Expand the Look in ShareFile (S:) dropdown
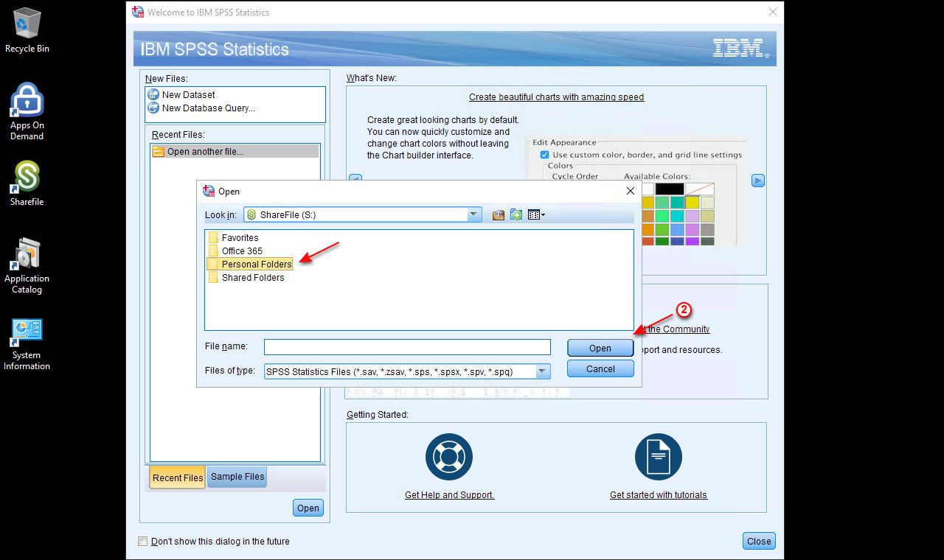 474,214
